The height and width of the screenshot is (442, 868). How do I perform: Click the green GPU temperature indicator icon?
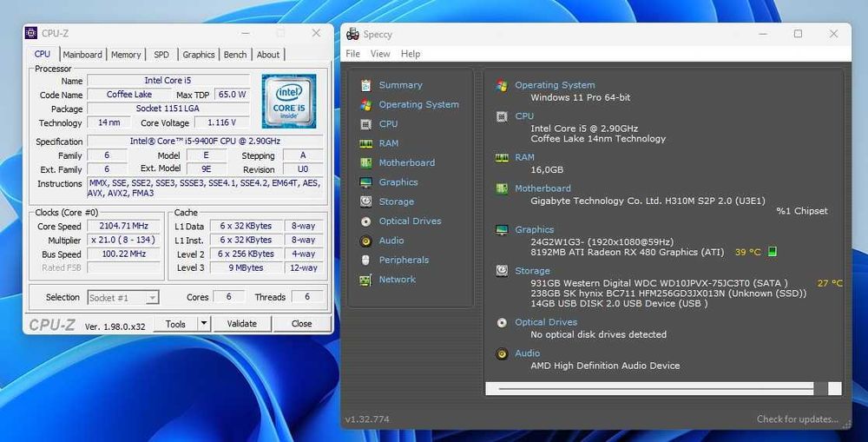tap(773, 252)
